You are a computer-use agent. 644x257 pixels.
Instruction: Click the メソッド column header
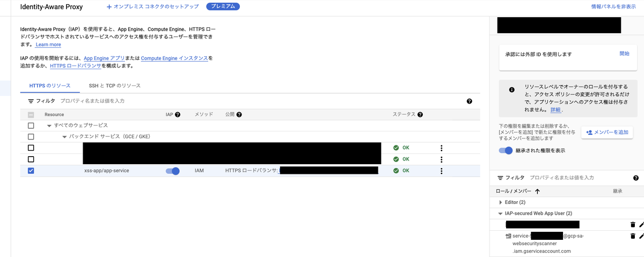203,114
